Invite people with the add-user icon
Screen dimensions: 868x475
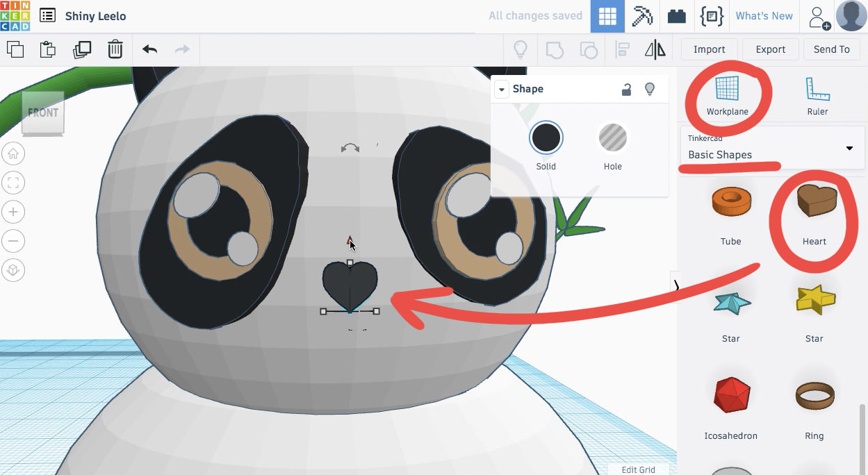pos(819,17)
